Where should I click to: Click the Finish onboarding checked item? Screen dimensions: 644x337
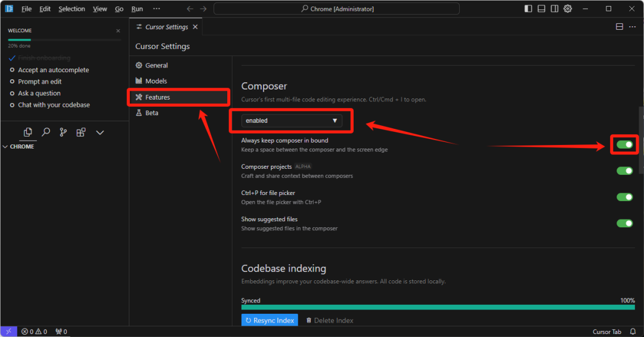(x=44, y=58)
